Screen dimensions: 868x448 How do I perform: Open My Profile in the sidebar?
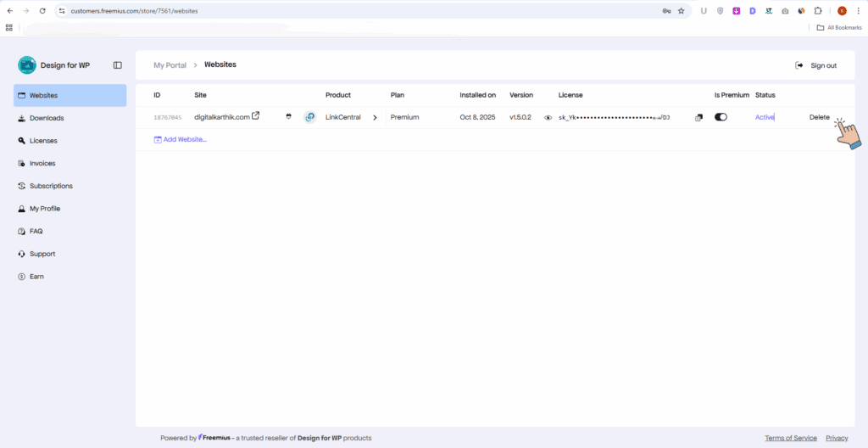point(70,209)
